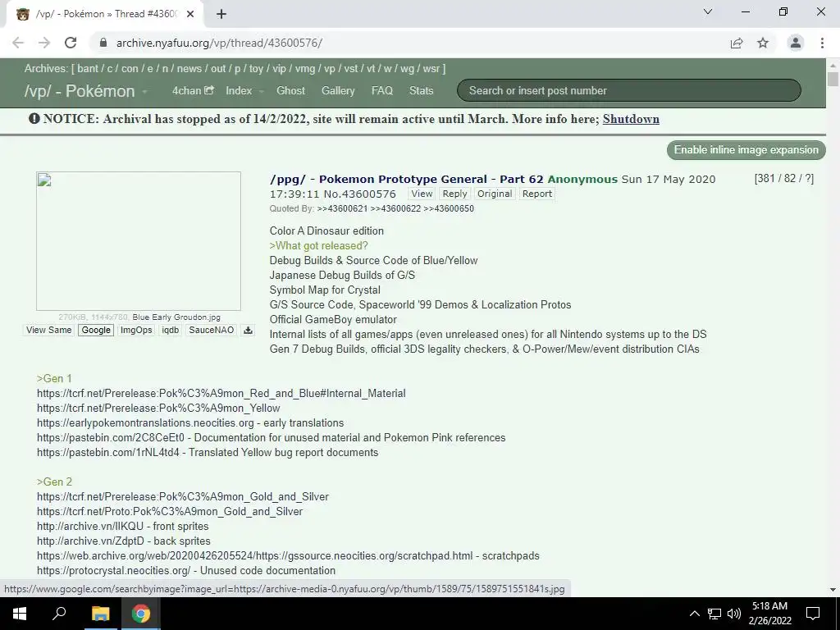This screenshot has height=630, width=840.
Task: Click the Original button on the post
Action: (495, 194)
